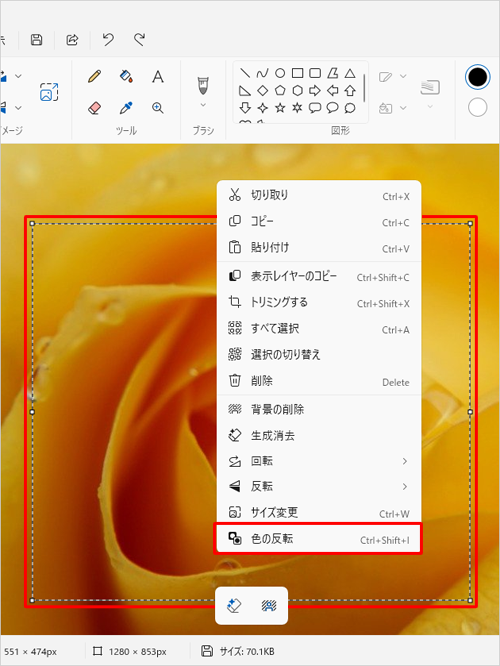Choose the Up arrow shape
This screenshot has height=666, width=500.
pos(350,90)
